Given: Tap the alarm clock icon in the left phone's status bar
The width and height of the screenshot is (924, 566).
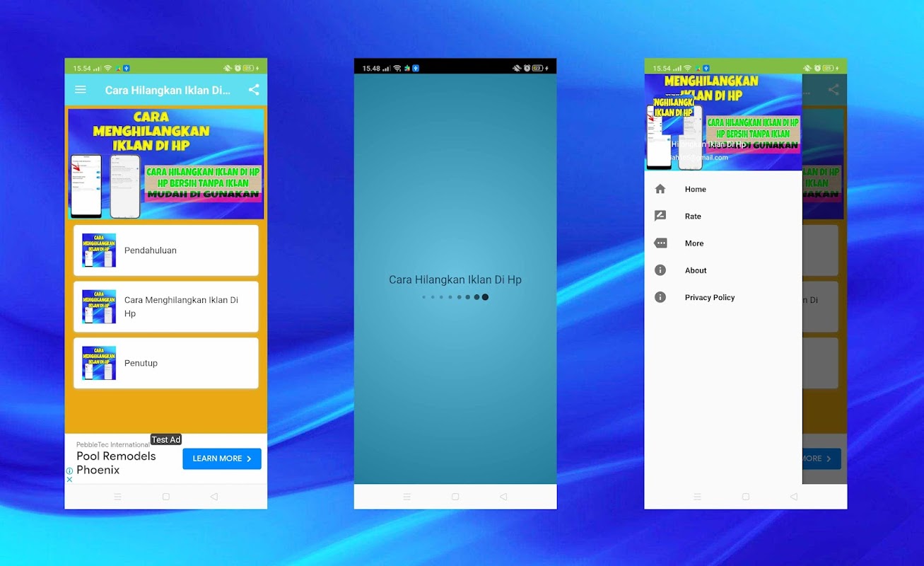Looking at the screenshot, I should point(238,68).
